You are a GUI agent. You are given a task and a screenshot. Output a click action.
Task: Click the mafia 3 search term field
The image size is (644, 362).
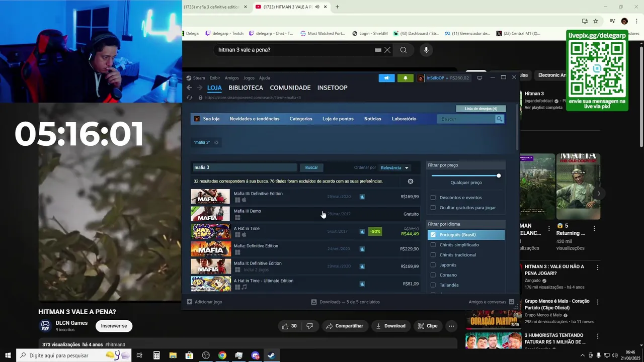coord(245,167)
